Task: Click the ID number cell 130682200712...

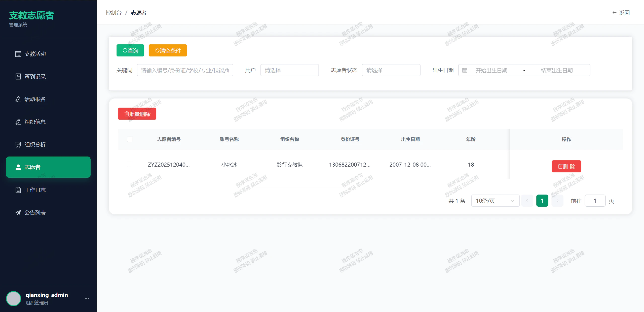Action: click(350, 165)
